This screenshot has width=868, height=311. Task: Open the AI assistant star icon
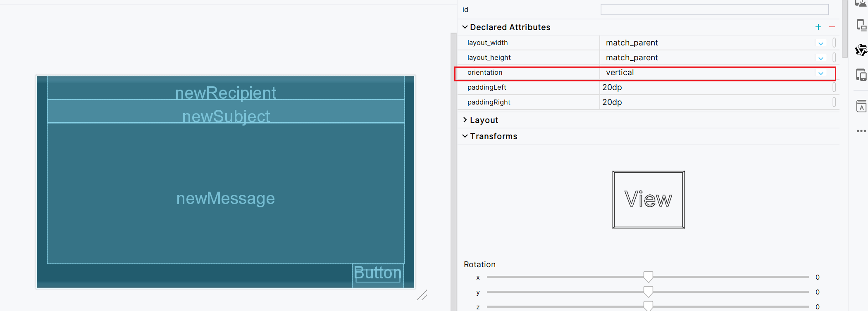(861, 50)
